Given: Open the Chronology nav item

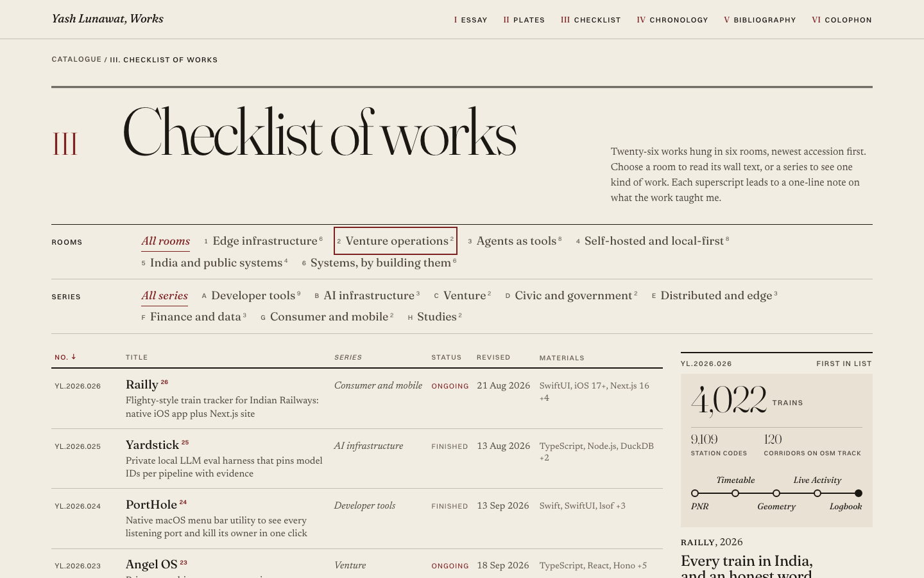Looking at the screenshot, I should click(672, 20).
